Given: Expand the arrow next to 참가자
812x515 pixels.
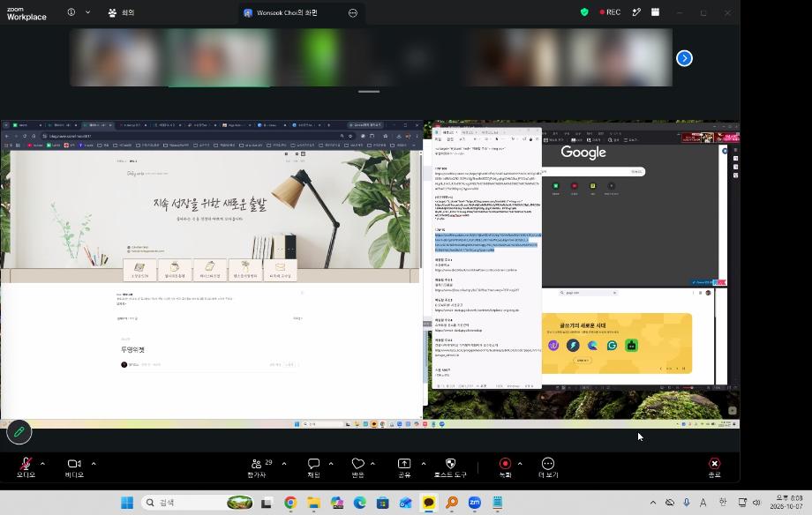Looking at the screenshot, I should [284, 463].
